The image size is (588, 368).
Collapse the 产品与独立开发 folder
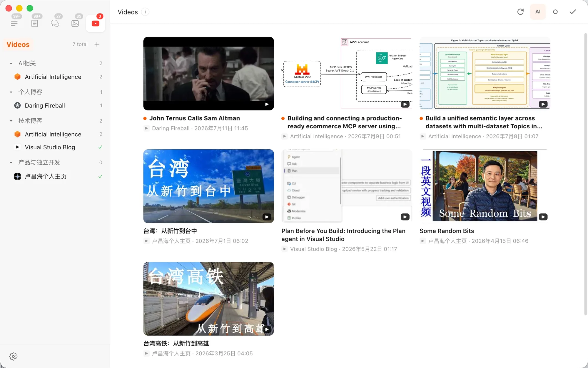click(11, 163)
